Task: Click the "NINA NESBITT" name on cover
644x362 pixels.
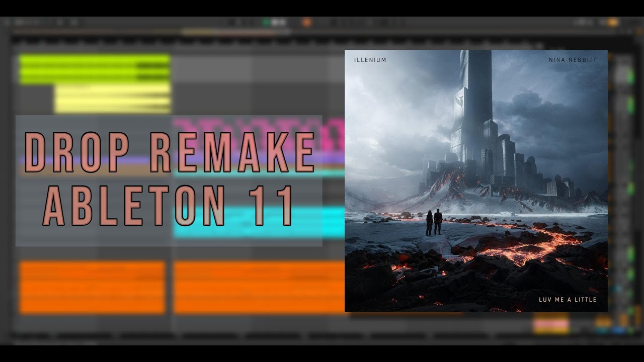Action: coord(573,60)
